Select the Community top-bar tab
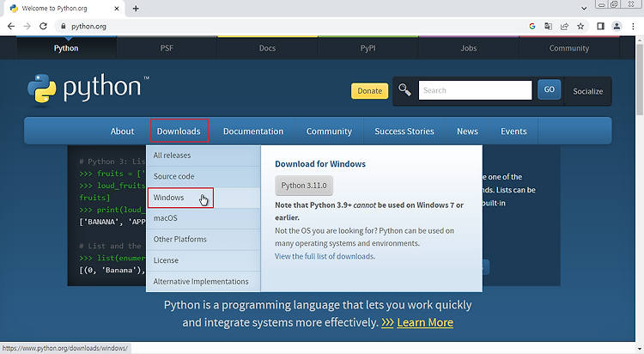This screenshot has height=354, width=644. [569, 48]
